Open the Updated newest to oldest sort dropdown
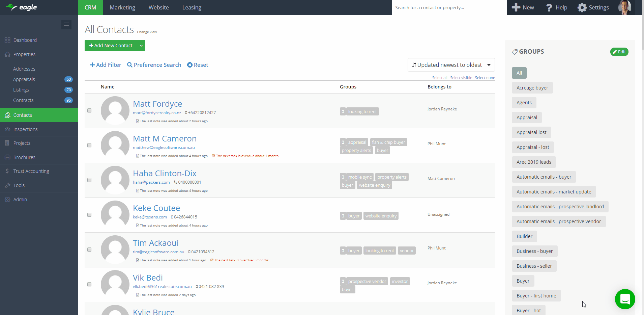The height and width of the screenshot is (315, 644). 451,65
